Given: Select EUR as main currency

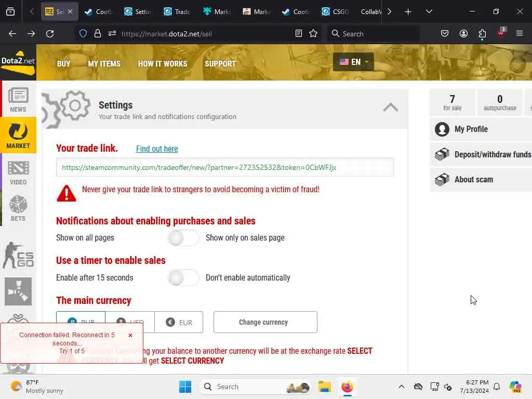Looking at the screenshot, I should click(x=179, y=322).
